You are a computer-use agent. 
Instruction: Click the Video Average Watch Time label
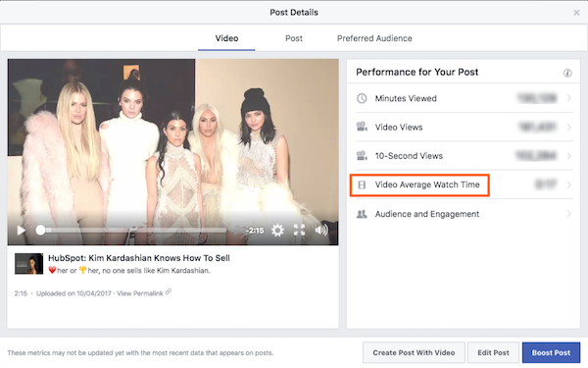pos(427,184)
